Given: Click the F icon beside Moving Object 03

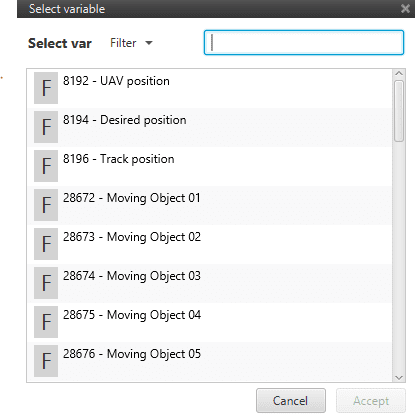Looking at the screenshot, I should (46, 283).
